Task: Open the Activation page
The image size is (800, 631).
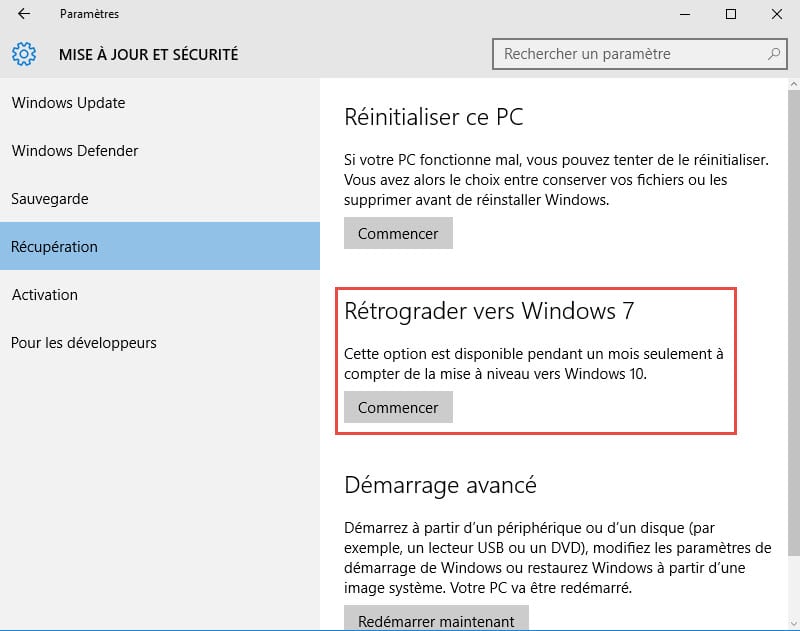Action: tap(45, 295)
